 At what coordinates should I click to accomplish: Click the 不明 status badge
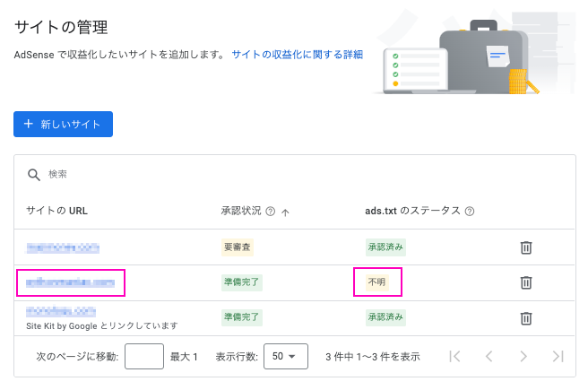(x=377, y=282)
